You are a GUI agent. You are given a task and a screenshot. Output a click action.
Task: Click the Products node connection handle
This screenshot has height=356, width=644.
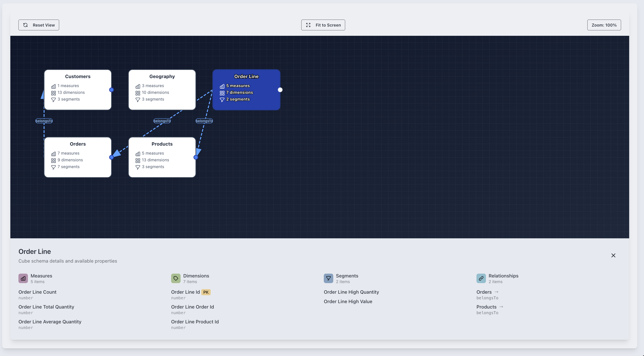click(x=196, y=157)
